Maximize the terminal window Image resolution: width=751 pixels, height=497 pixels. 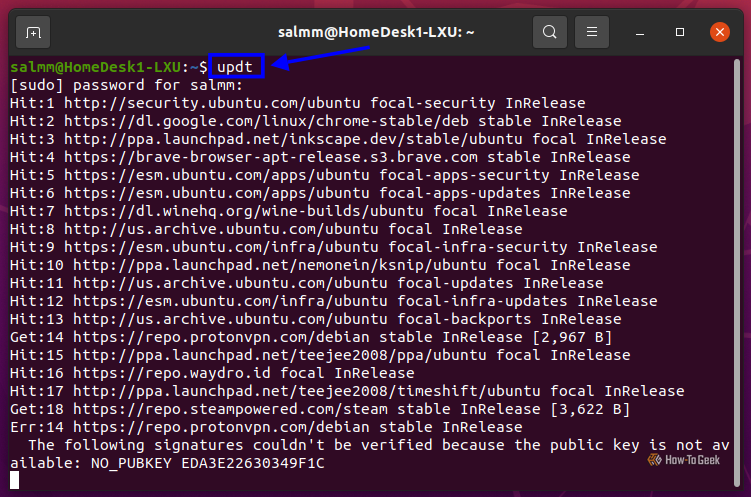(x=680, y=32)
